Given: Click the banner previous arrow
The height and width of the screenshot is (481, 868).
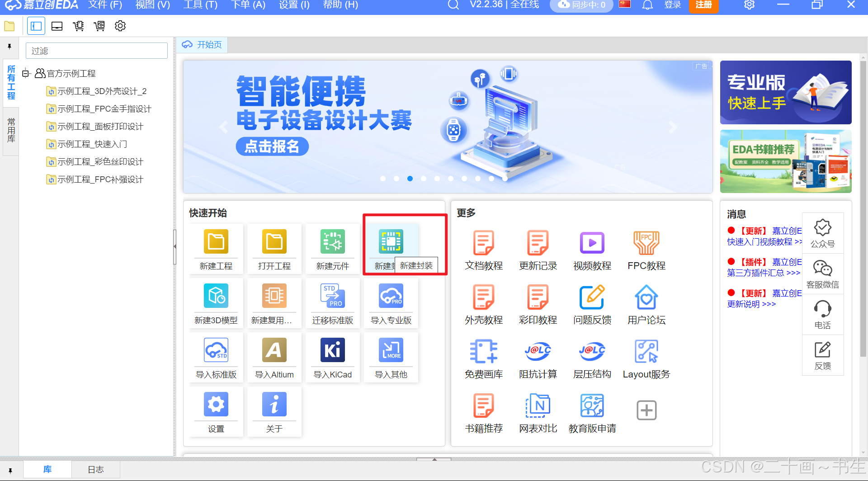Looking at the screenshot, I should point(223,127).
